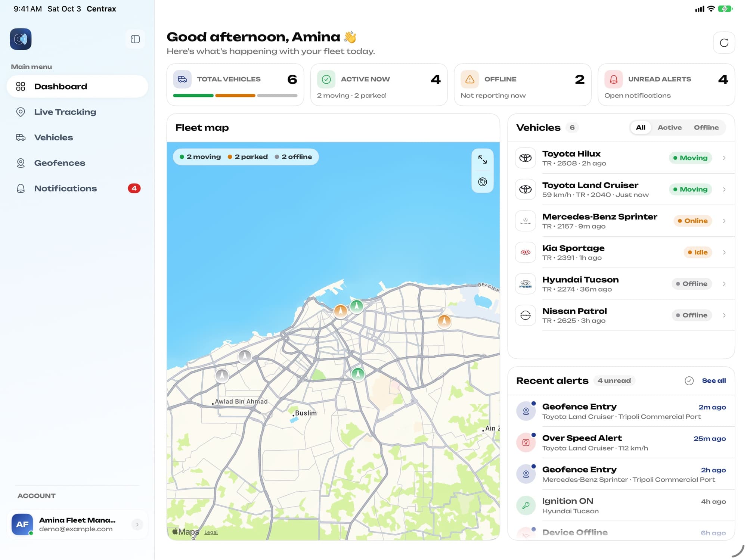Image resolution: width=747 pixels, height=560 pixels.
Task: Click the Centrax app logo
Action: [21, 39]
